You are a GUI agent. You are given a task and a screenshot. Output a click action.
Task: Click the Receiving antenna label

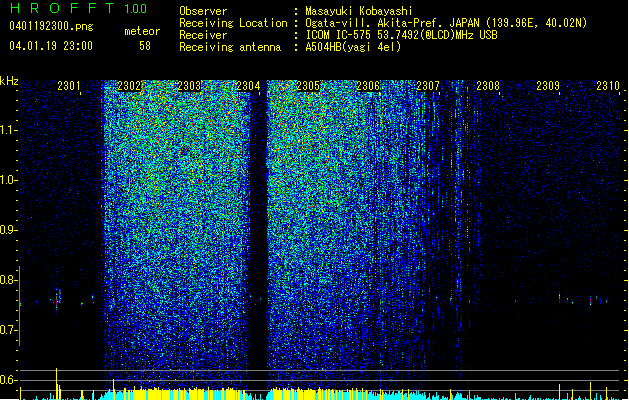230,47
